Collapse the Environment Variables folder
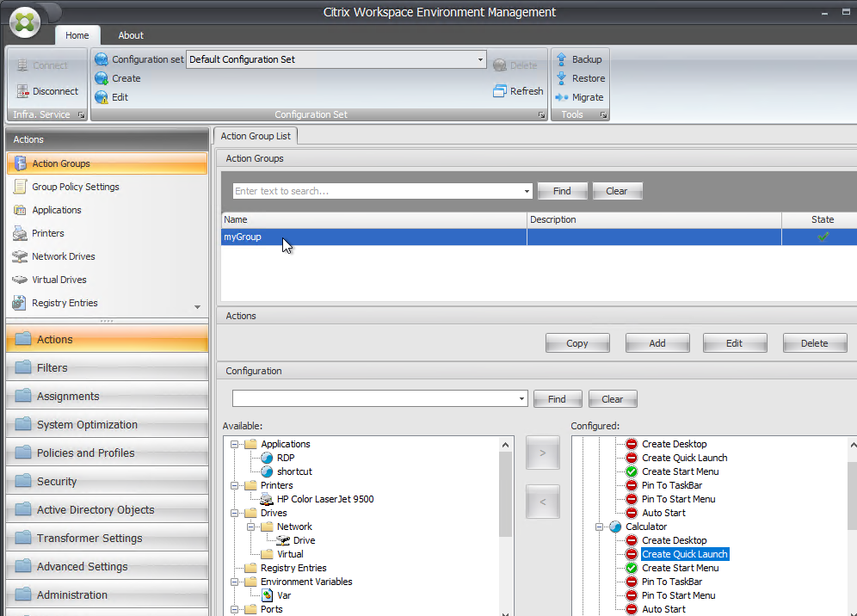Image resolution: width=857 pixels, height=616 pixels. (x=235, y=582)
